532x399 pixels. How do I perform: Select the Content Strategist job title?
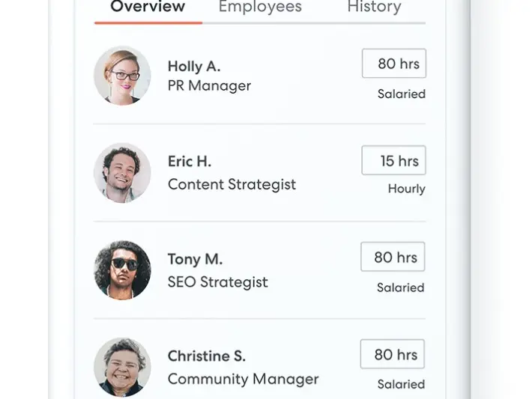232,184
